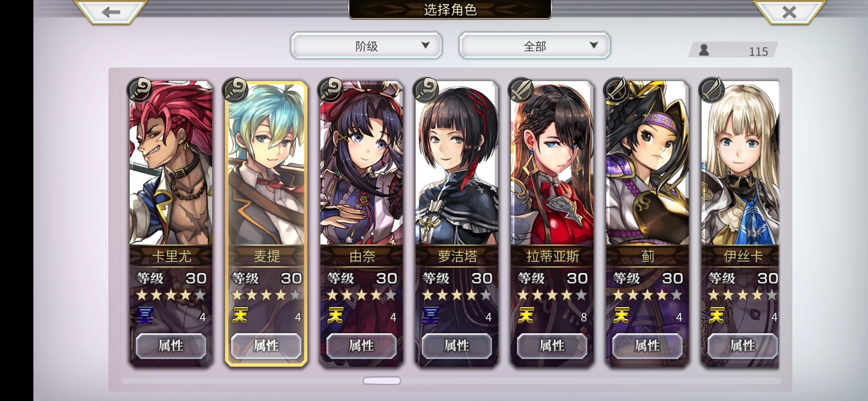Open the 全部 filter dropdown
The height and width of the screenshot is (401, 868).
(535, 46)
